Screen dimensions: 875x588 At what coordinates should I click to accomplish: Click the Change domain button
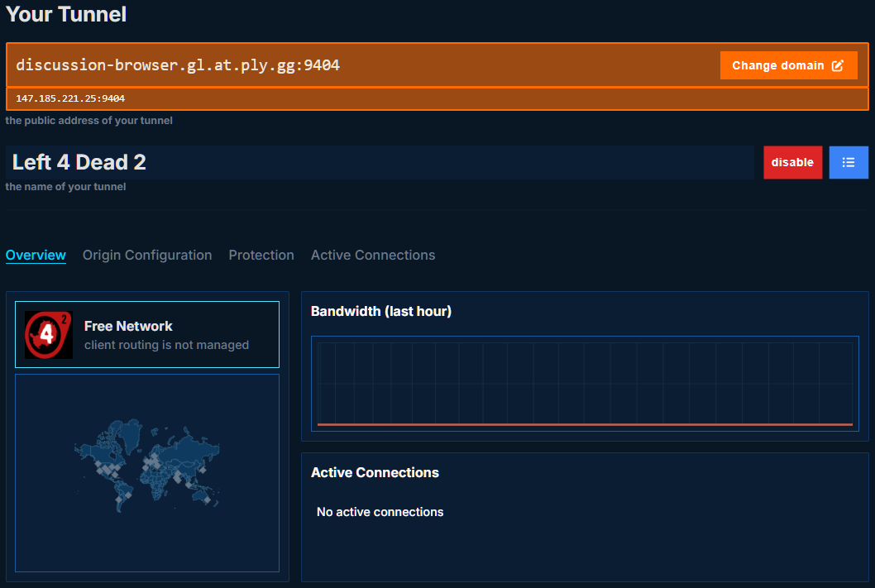pos(788,65)
